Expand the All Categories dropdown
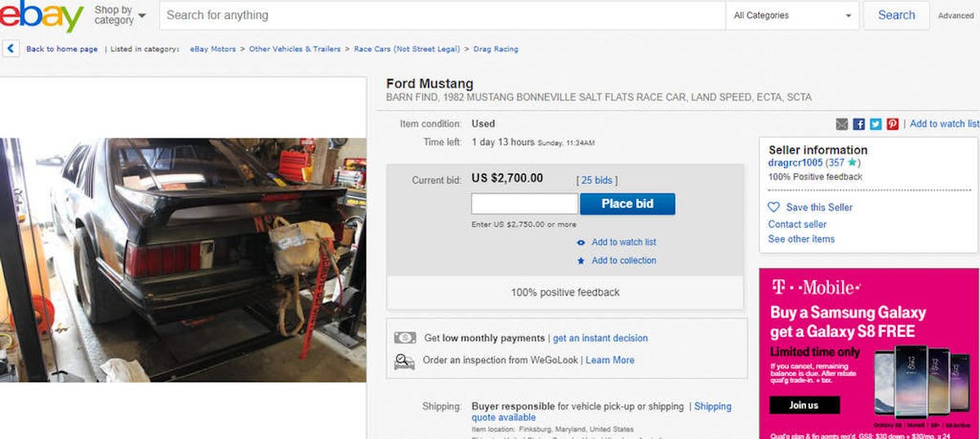980x439 pixels. (x=791, y=16)
